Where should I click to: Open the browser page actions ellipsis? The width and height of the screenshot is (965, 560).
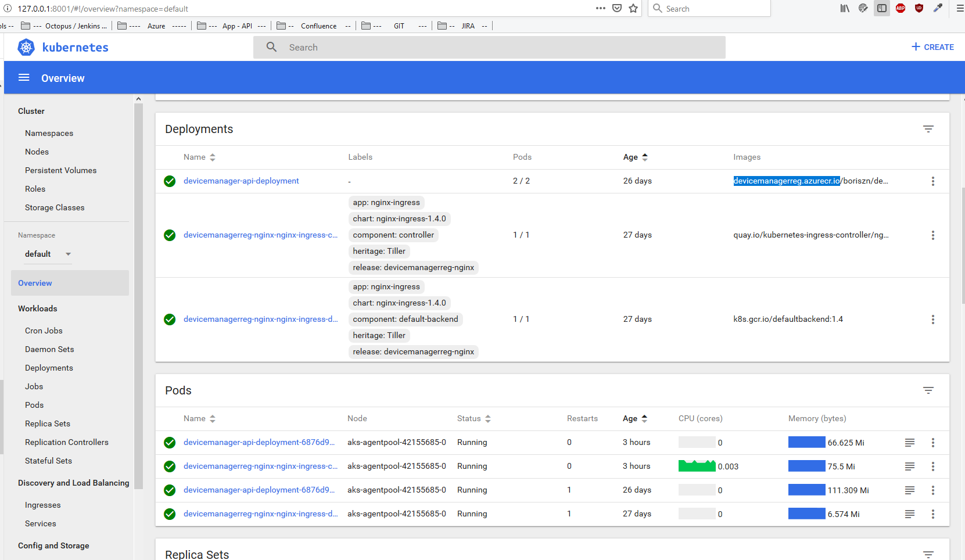tap(601, 8)
